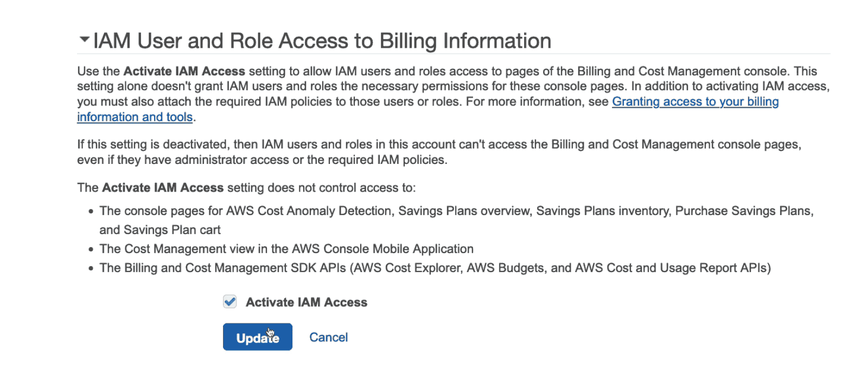Click the Activate IAM Access label text
Viewport: 868px width, 380px height.
[x=307, y=302]
